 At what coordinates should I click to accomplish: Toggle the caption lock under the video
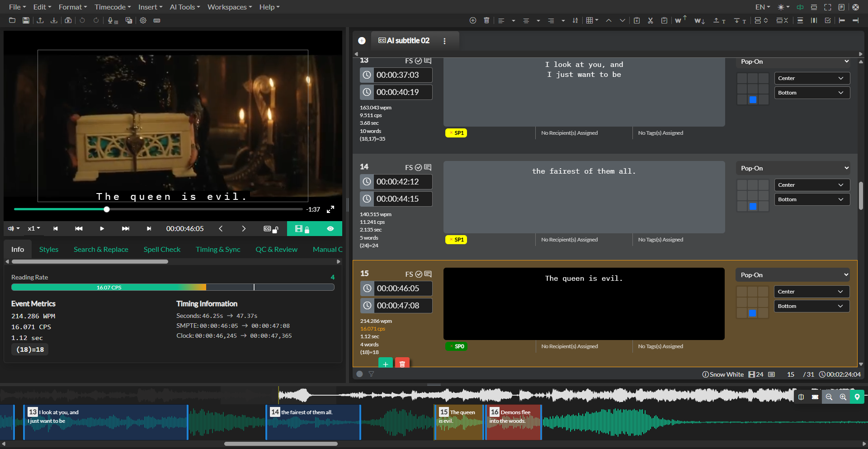point(271,229)
